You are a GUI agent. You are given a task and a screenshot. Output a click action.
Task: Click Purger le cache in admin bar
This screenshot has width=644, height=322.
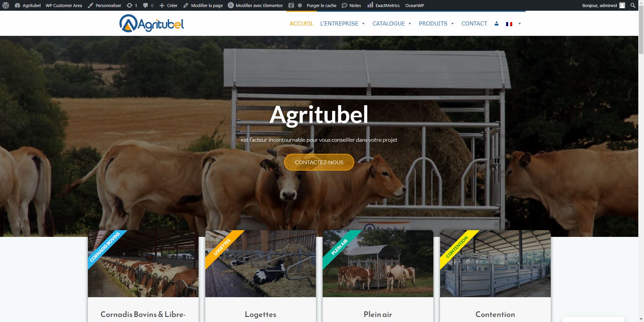pyautogui.click(x=321, y=5)
